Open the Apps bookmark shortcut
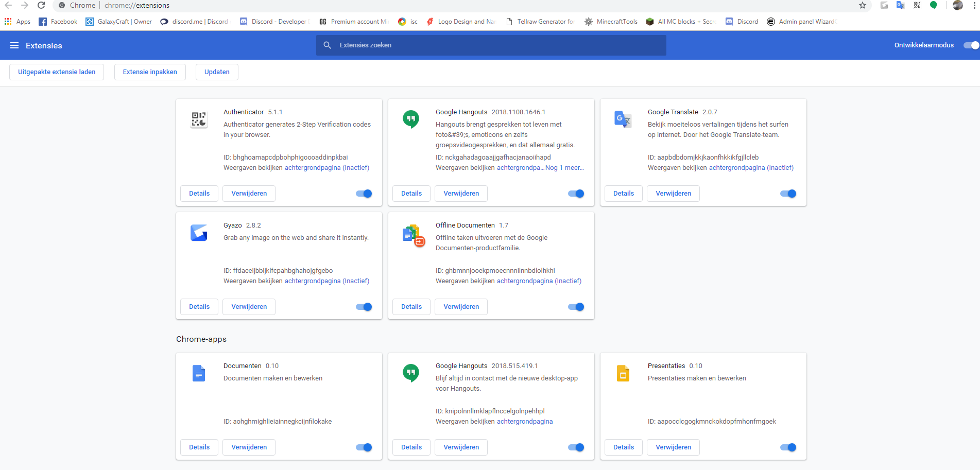The height and width of the screenshot is (470, 980). coord(18,22)
